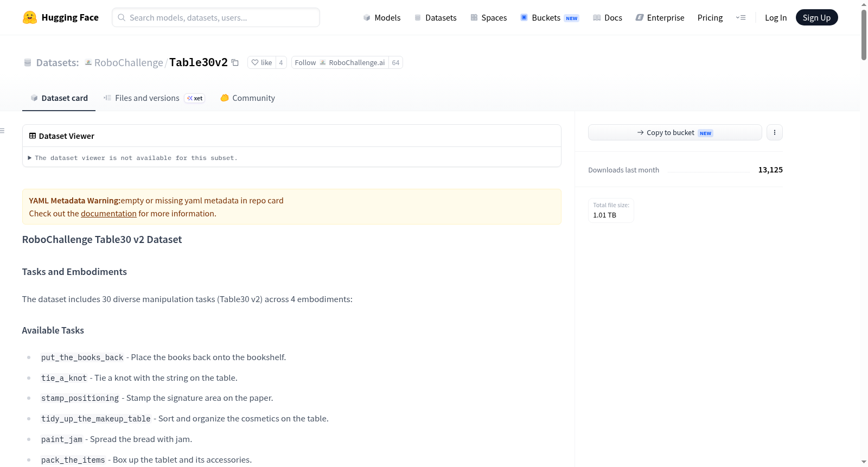Open the documentation link in the YAML warning

coord(108,214)
